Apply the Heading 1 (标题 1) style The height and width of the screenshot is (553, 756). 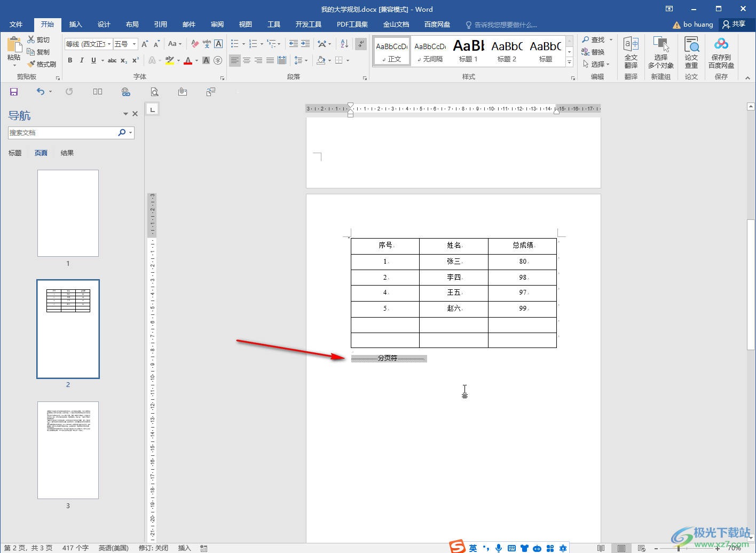click(x=469, y=51)
